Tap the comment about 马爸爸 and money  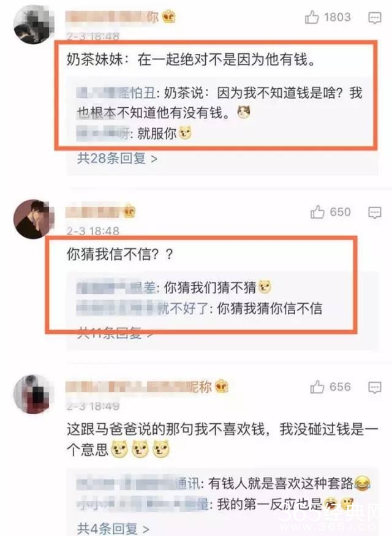(222, 439)
